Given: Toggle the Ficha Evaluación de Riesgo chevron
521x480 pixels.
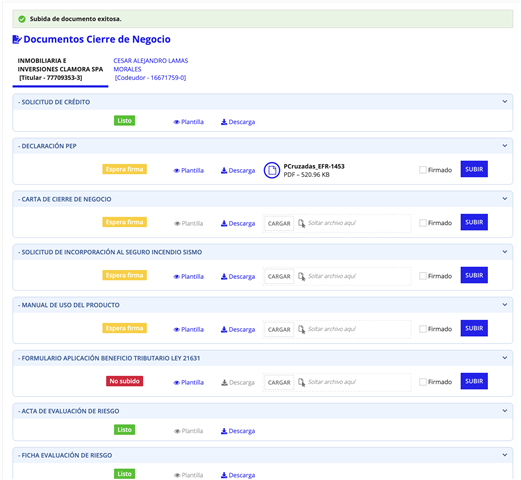Looking at the screenshot, I should 505,455.
